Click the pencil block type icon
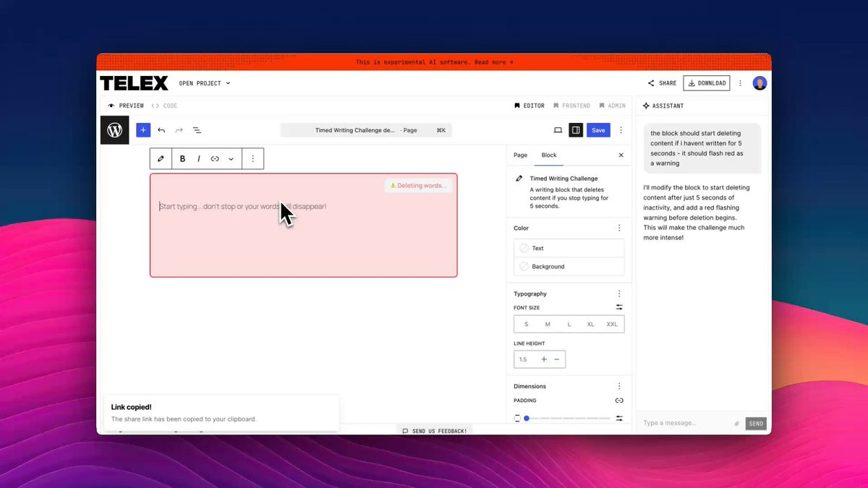The image size is (868, 488). pos(161,158)
